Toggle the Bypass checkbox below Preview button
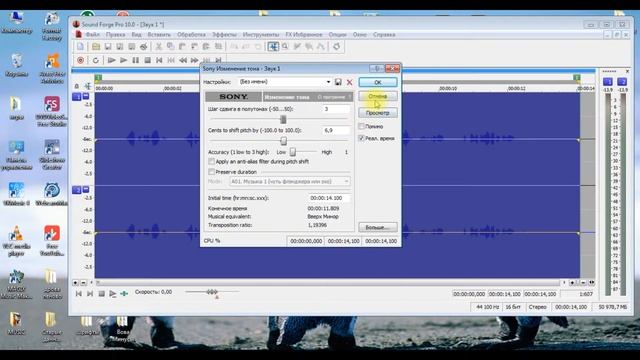Image resolution: width=640 pixels, height=360 pixels. pos(361,127)
